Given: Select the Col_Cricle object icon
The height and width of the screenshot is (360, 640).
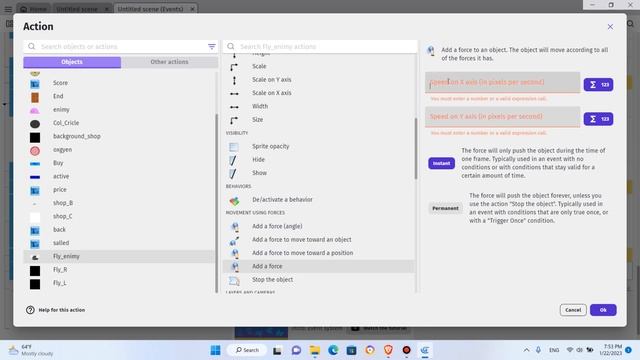Looking at the screenshot, I should (x=35, y=124).
